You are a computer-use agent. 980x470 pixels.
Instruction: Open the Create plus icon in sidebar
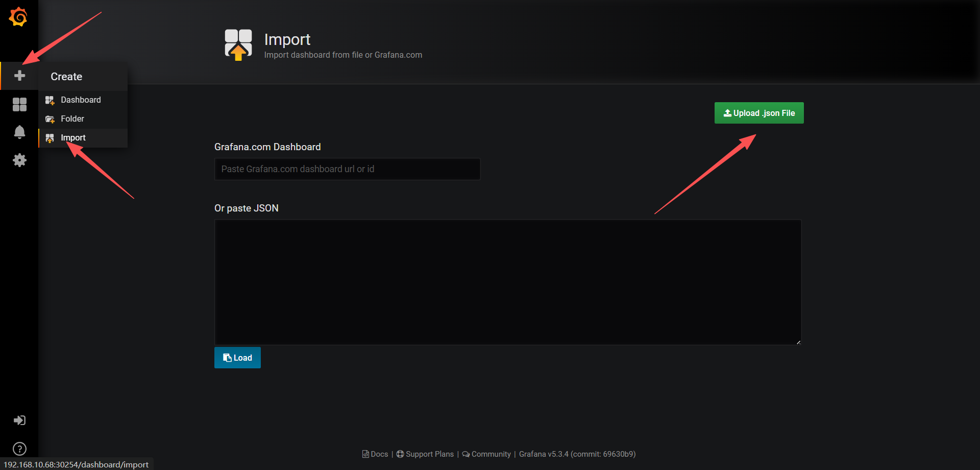click(19, 76)
